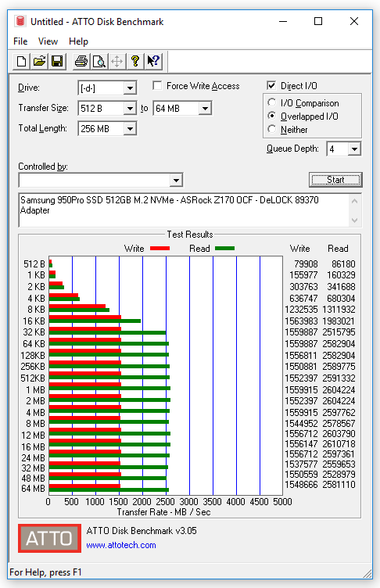Open the Total Length dropdown

coord(130,128)
